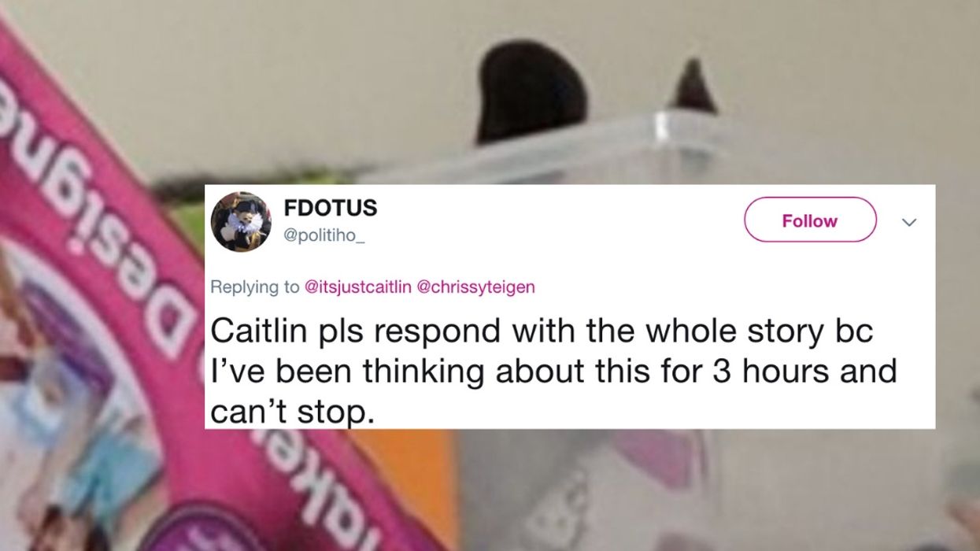Viewport: 980px width, 551px height.
Task: Select the tweet text starting with Caitlin pls
Action: tap(553, 371)
